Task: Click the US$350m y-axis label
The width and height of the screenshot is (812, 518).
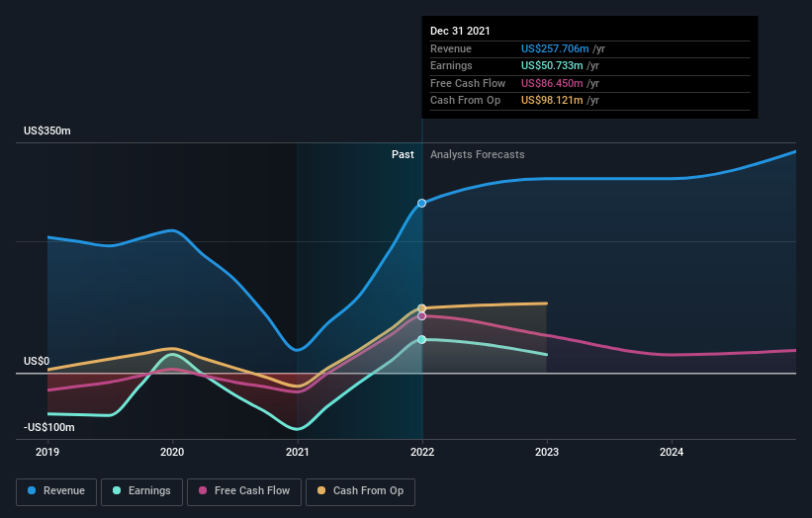Action: point(47,130)
